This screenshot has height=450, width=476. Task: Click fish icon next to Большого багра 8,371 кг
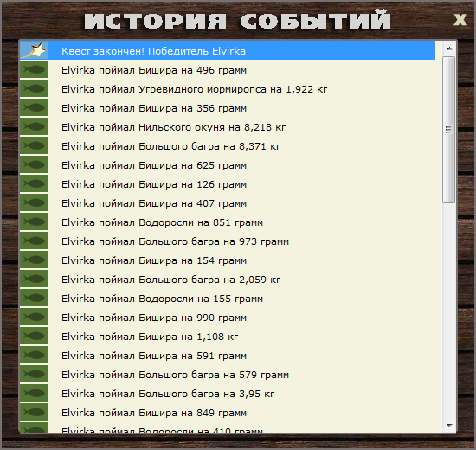pyautogui.click(x=34, y=145)
